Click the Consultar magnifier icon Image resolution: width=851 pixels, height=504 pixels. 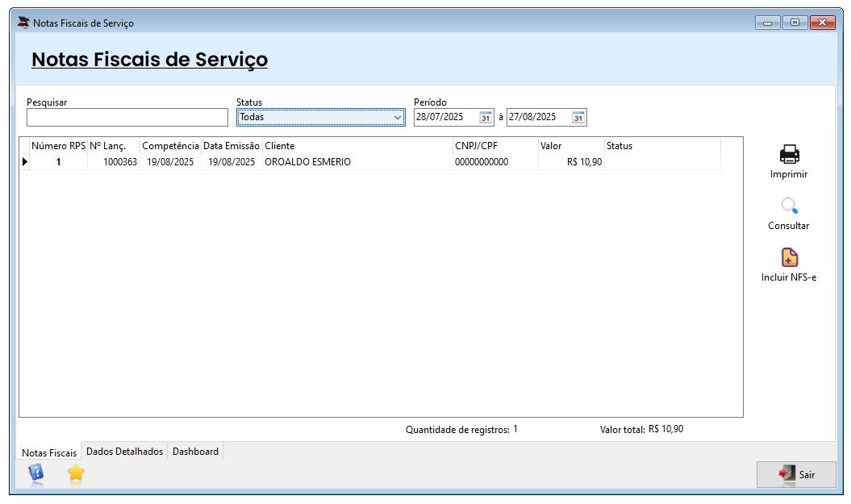[788, 206]
